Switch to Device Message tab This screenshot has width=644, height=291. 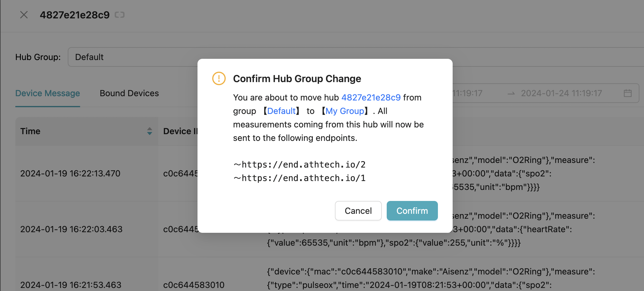click(x=48, y=93)
